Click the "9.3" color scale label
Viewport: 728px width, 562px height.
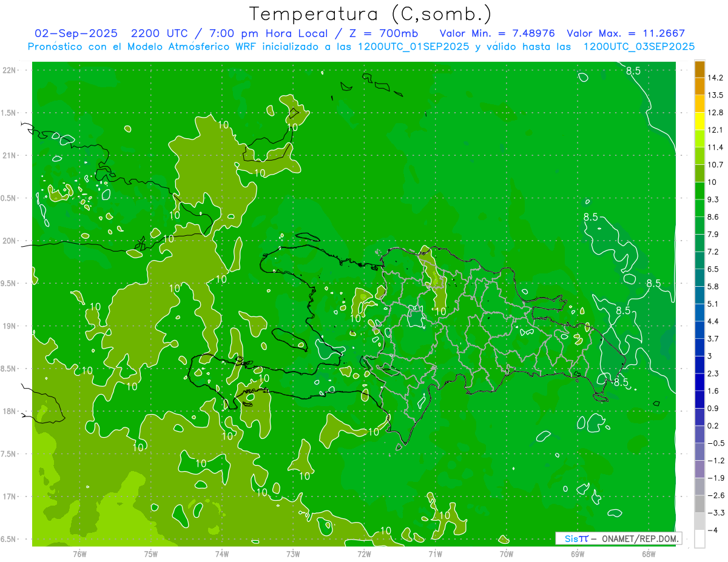click(713, 199)
